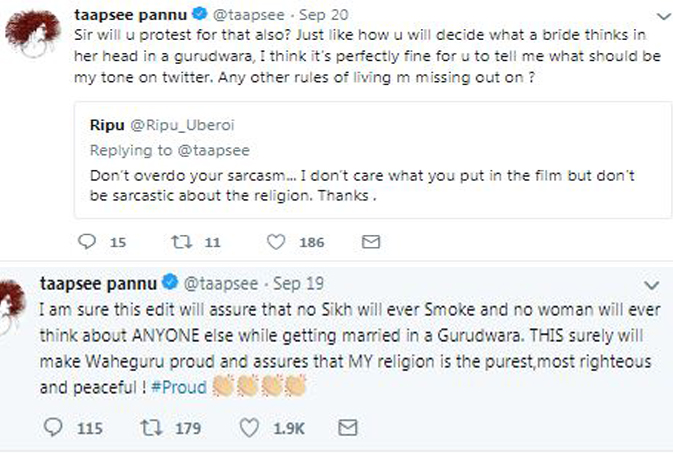The image size is (673, 460).
Task: Open @taapsee handle on Sep 19 tweet
Action: click(x=218, y=284)
